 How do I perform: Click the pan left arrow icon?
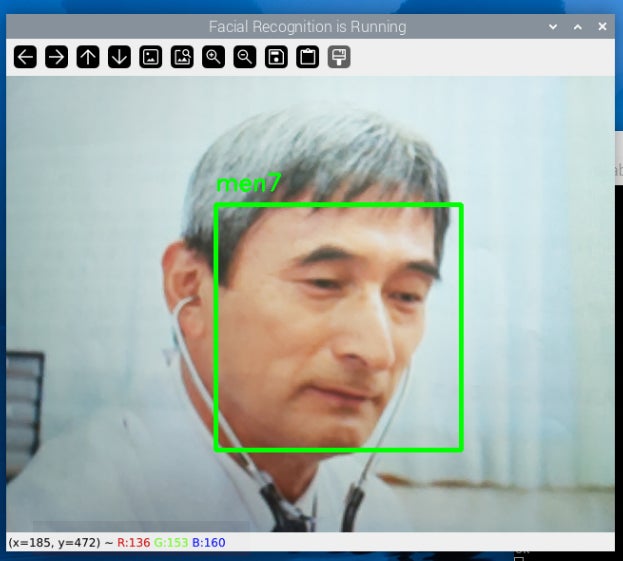(x=26, y=57)
